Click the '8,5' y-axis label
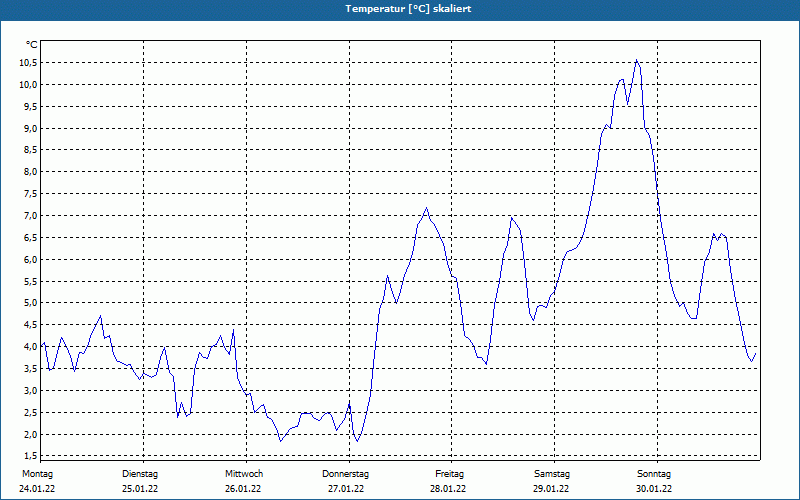This screenshot has width=800, height=500. [x=31, y=150]
